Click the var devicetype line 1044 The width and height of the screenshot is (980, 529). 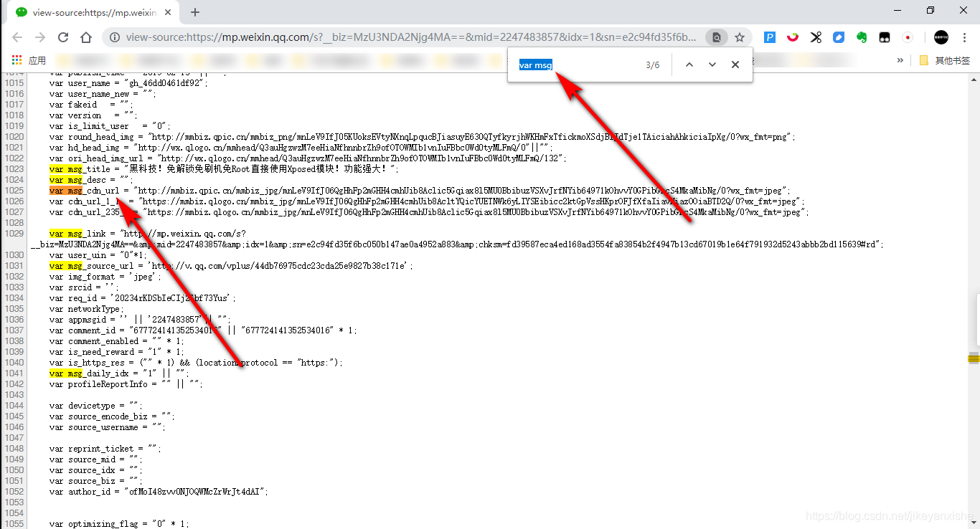click(96, 406)
